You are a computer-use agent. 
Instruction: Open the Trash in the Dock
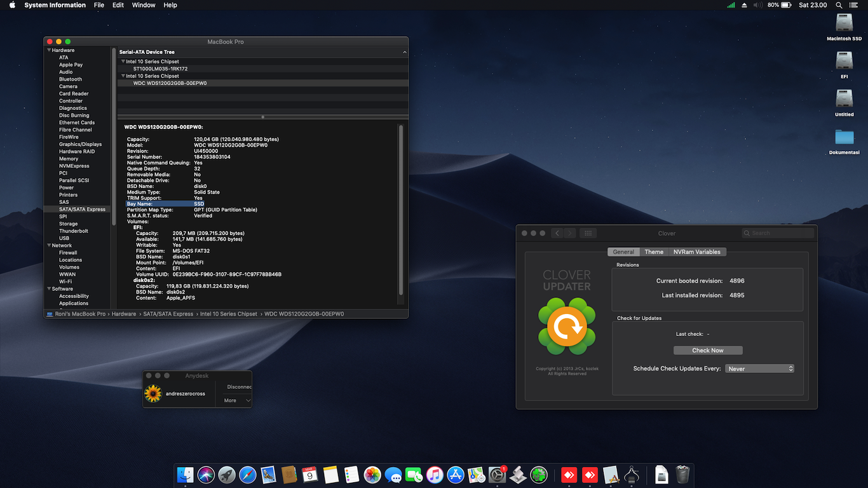click(682, 475)
